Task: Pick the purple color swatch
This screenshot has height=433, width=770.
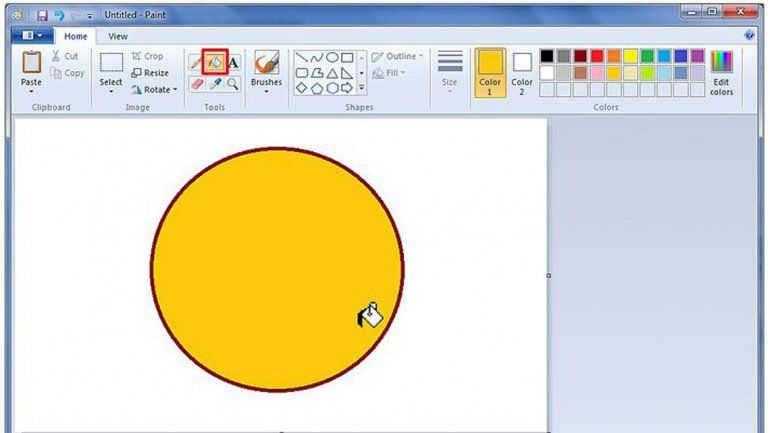Action: 697,56
